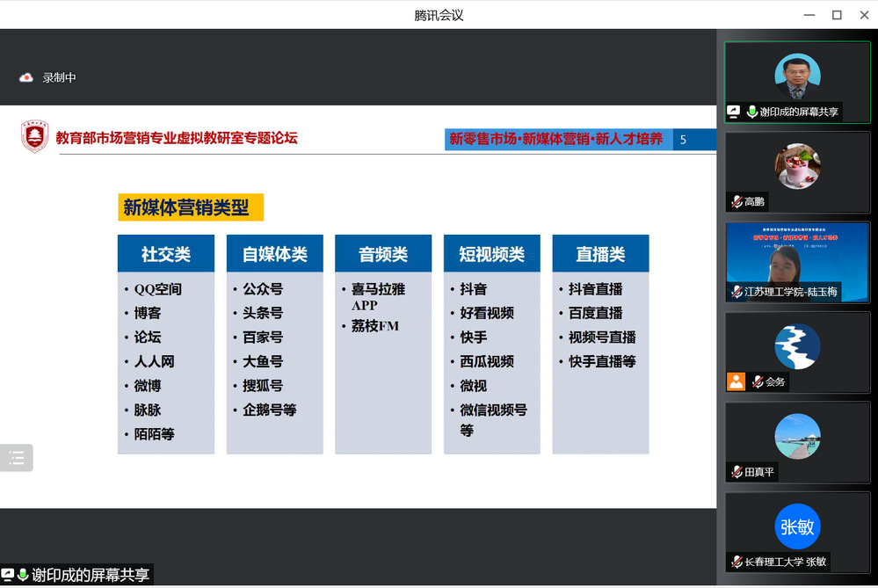Click the 腾讯会议 window title

[x=439, y=15]
